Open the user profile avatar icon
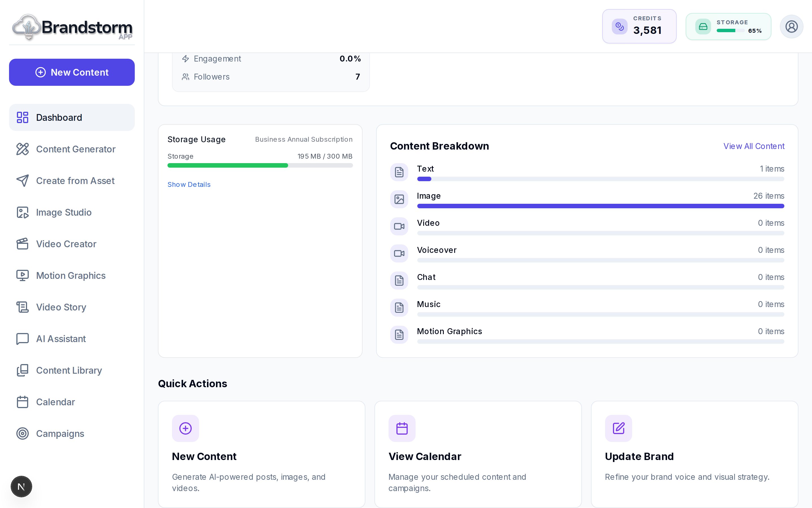 coord(791,27)
